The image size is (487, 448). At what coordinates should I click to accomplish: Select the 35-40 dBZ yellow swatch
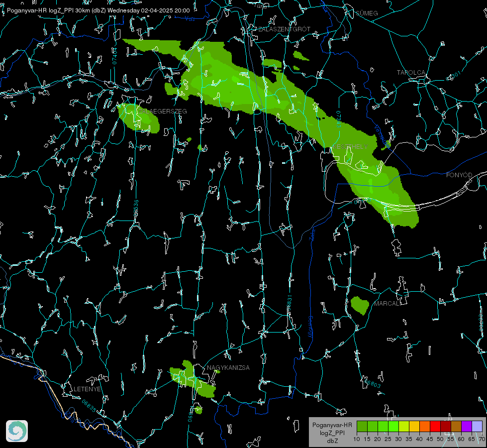coord(414,427)
